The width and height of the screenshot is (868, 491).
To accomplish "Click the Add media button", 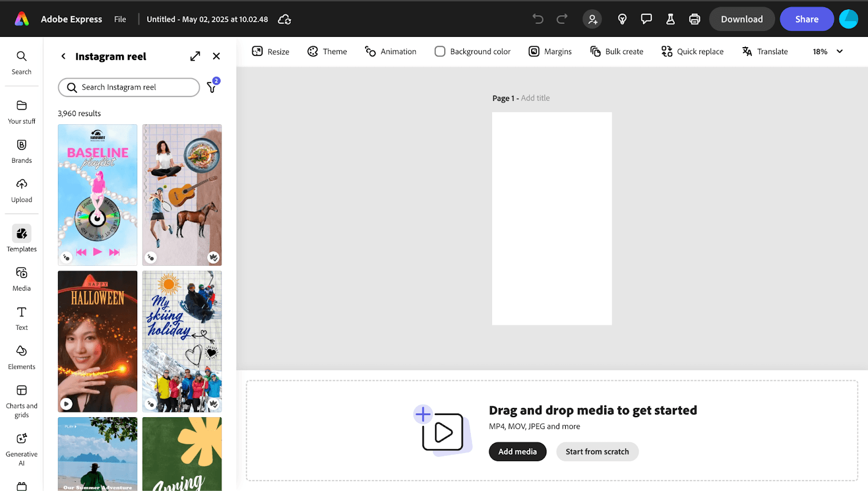I will click(518, 451).
